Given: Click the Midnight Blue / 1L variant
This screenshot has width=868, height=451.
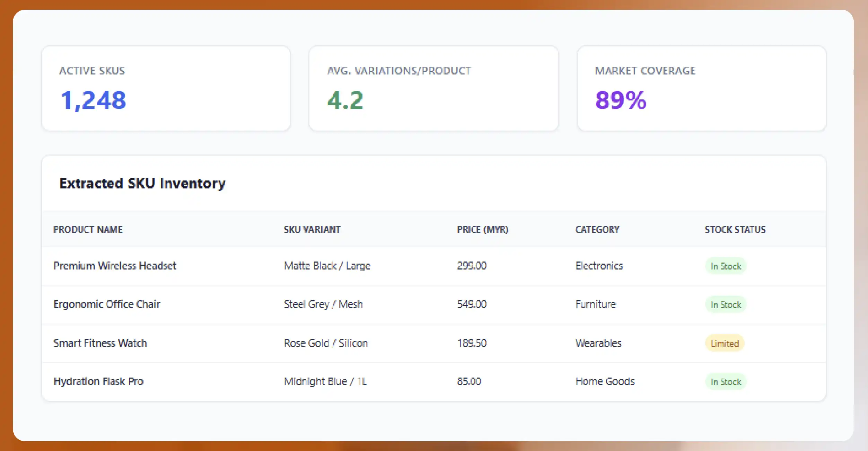Looking at the screenshot, I should pos(325,381).
